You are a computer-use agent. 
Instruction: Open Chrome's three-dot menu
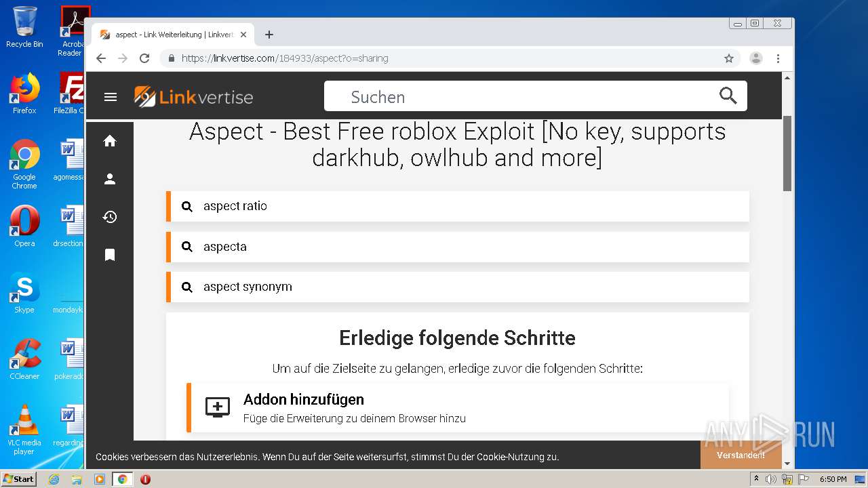click(778, 58)
